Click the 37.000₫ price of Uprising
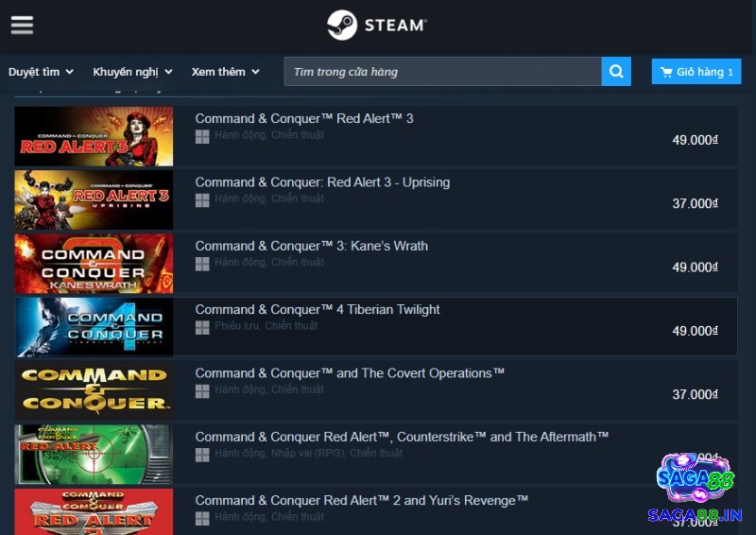756x535 pixels. point(696,204)
